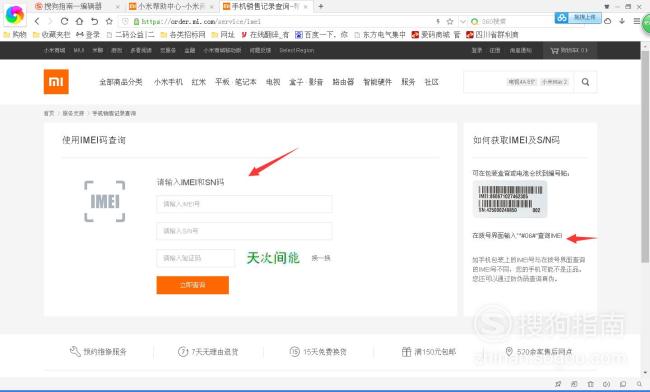Click the browser back arrow

37,21
